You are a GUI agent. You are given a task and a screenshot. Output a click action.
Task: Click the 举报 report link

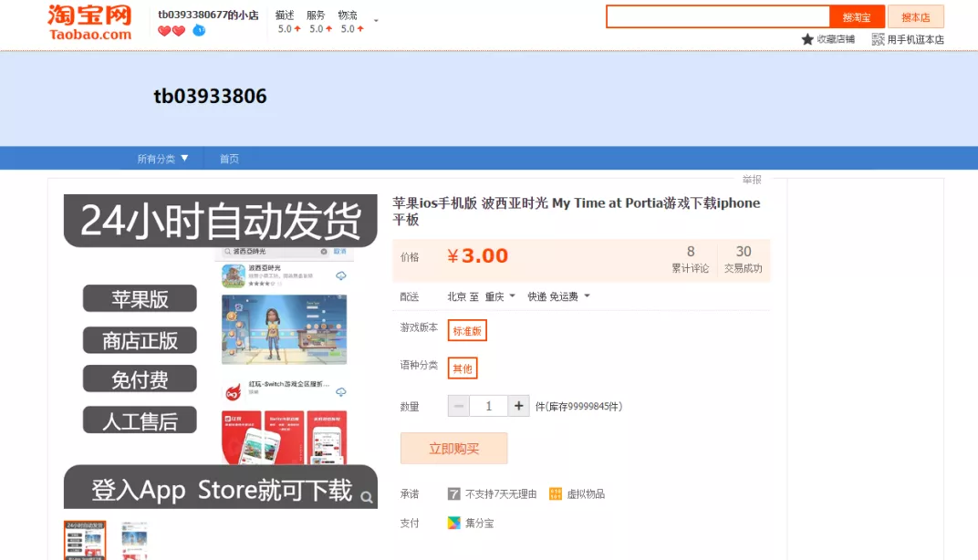tap(752, 180)
